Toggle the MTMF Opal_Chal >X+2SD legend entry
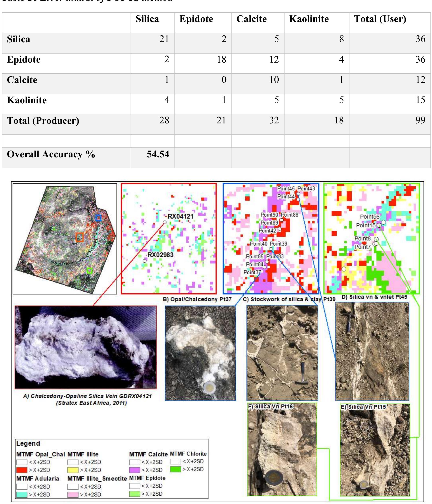 pos(22,470)
